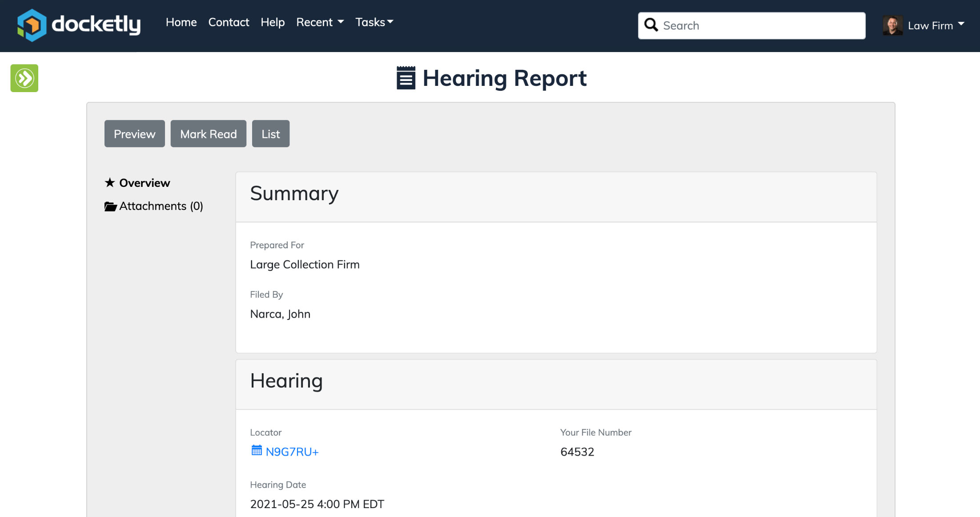Click the List button
The image size is (980, 517).
point(271,133)
